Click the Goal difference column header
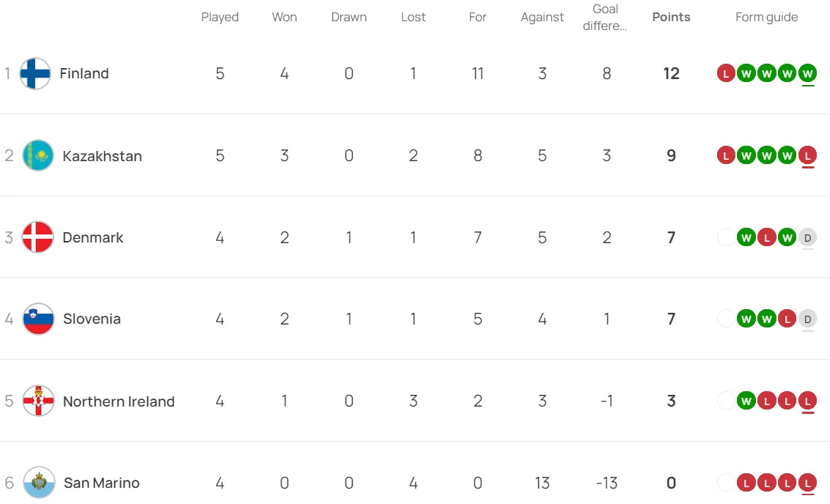The height and width of the screenshot is (504, 830). coord(604,17)
